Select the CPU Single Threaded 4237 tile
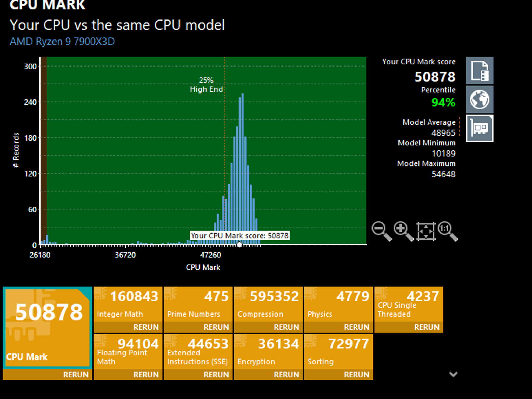 tap(409, 304)
